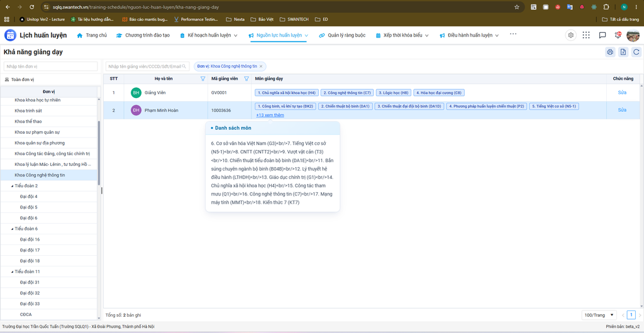The height and width of the screenshot is (333, 644).
Task: Go to Quản lý ràng buộc
Action: point(343,35)
